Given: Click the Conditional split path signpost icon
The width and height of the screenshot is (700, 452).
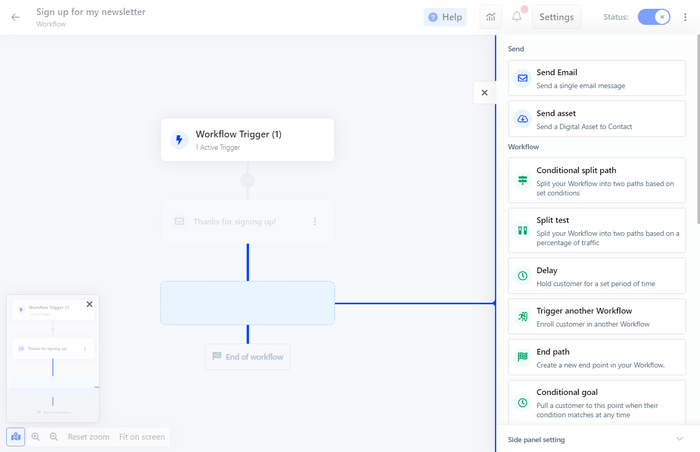Looking at the screenshot, I should [x=522, y=180].
